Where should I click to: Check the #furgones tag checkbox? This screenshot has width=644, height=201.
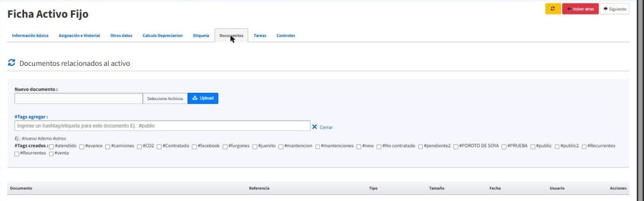pos(225,146)
